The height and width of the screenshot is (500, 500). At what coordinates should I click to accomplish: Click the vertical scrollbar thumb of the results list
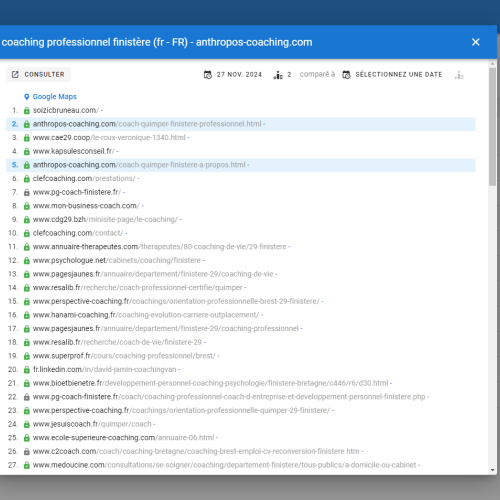(x=493, y=127)
